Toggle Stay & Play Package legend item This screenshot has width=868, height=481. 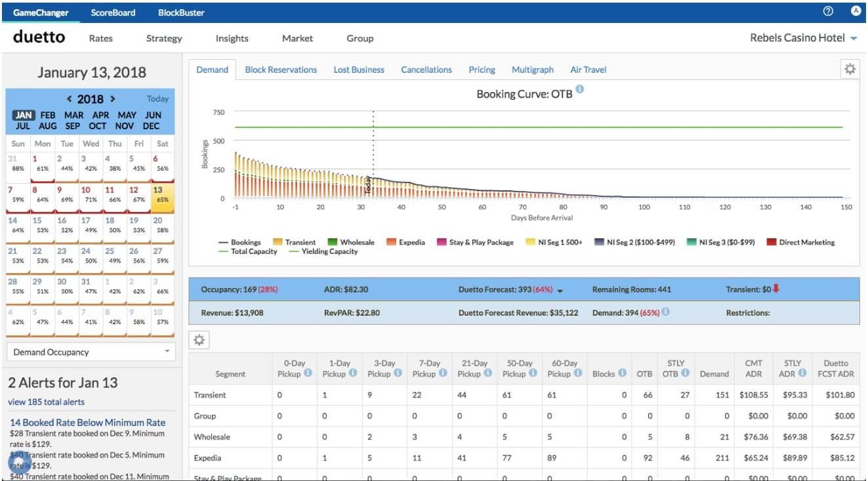(x=476, y=242)
